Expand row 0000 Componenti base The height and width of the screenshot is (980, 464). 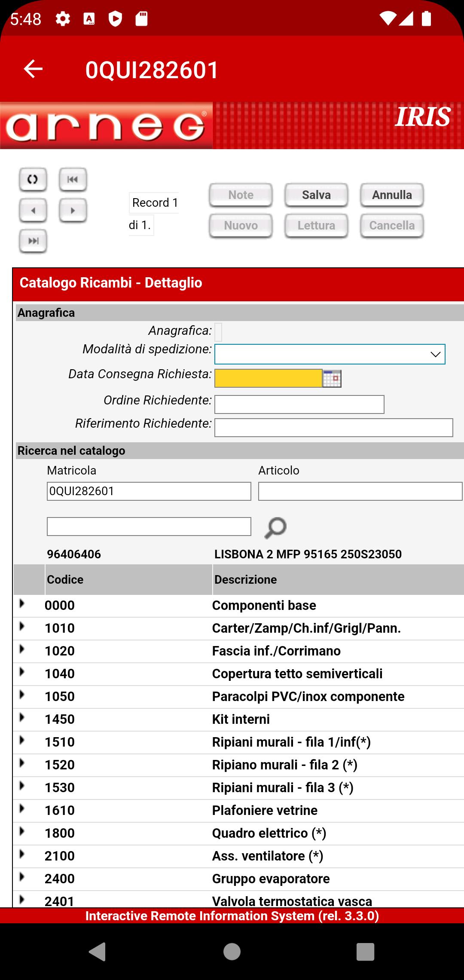[x=22, y=604]
